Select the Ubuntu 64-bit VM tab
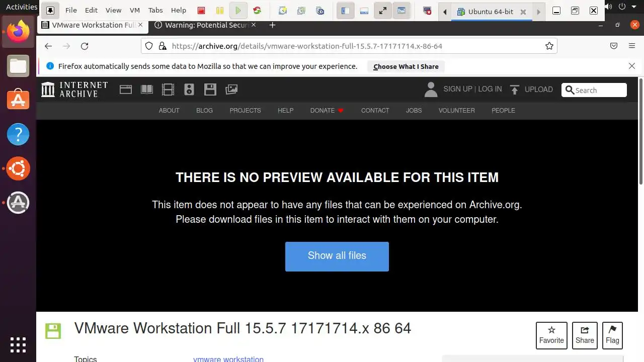The height and width of the screenshot is (362, 644). (x=491, y=12)
